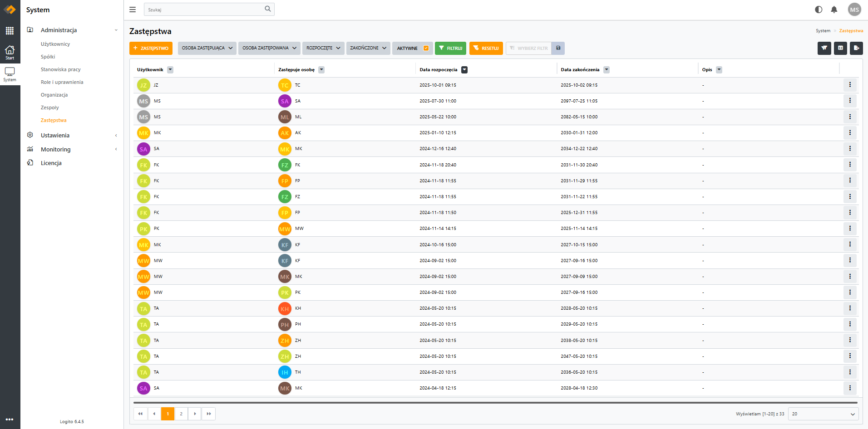Open row actions for TA replacing KH row
The image size is (868, 429).
point(850,308)
